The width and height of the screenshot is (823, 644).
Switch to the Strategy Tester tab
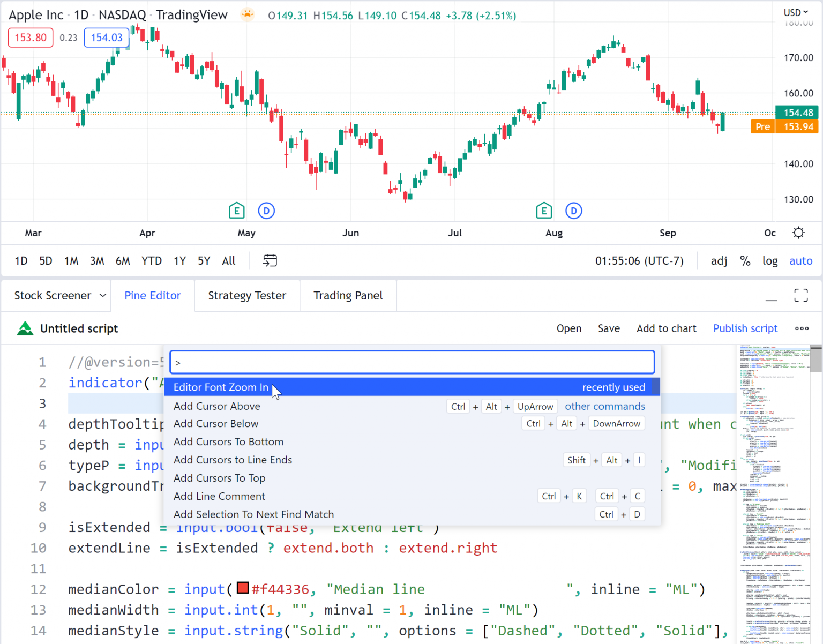tap(247, 296)
